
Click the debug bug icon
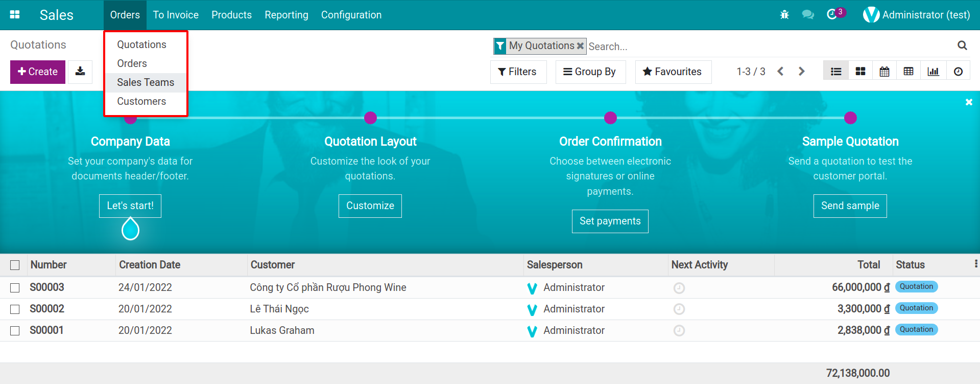[x=784, y=15]
